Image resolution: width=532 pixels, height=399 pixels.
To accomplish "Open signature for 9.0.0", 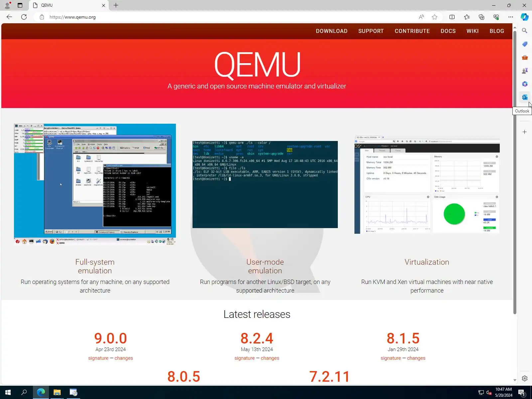I will [98, 358].
